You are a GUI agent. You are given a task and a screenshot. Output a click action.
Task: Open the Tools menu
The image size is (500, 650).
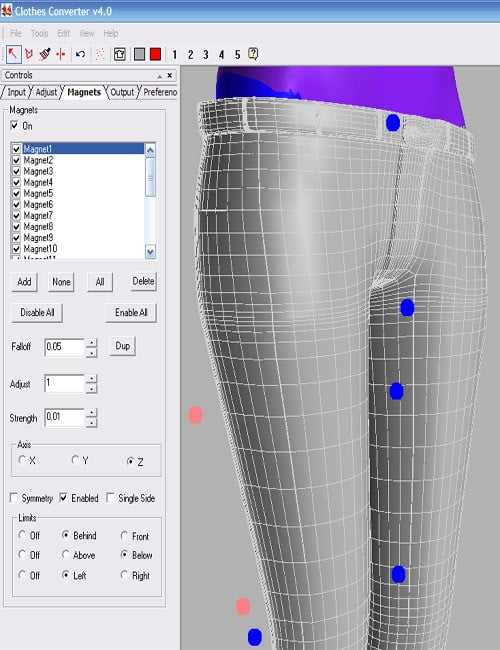point(39,33)
